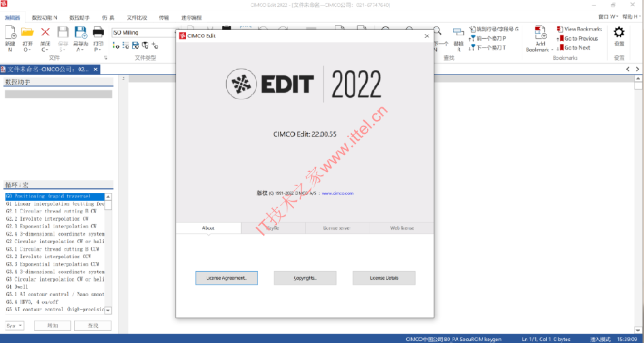Expand the 文件 group dialog launcher

[105, 58]
